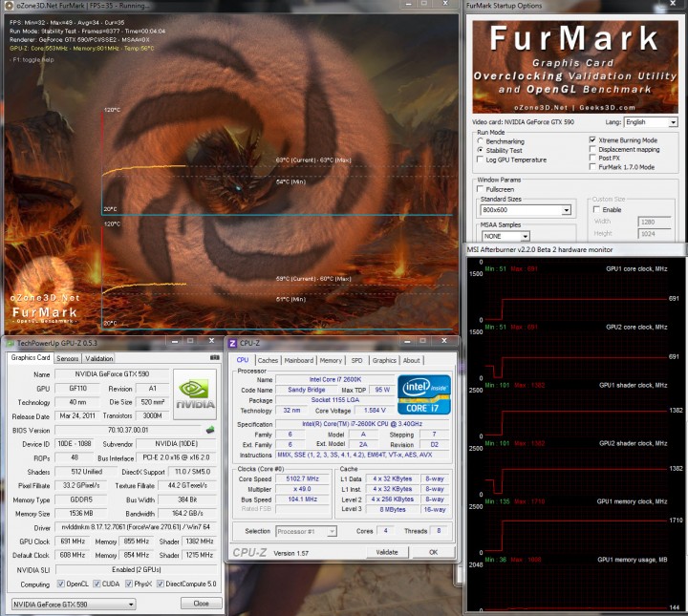This screenshot has height=616, width=688.
Task: Toggle the Fullscreen checkbox
Action: (x=481, y=189)
